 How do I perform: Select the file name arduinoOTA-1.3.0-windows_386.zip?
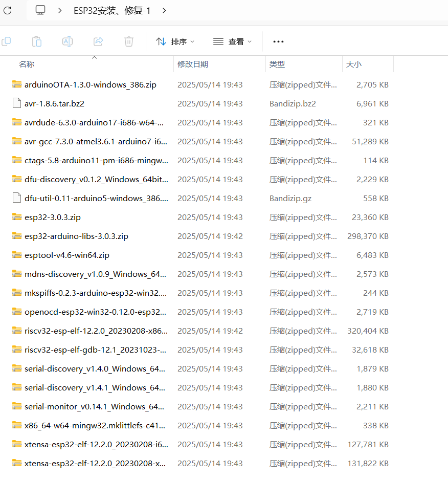point(91,85)
